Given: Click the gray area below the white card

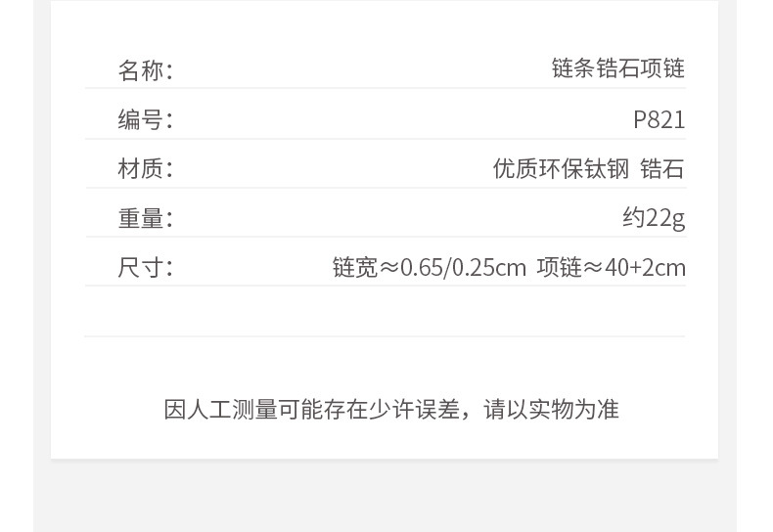Looking at the screenshot, I should tap(385, 496).
